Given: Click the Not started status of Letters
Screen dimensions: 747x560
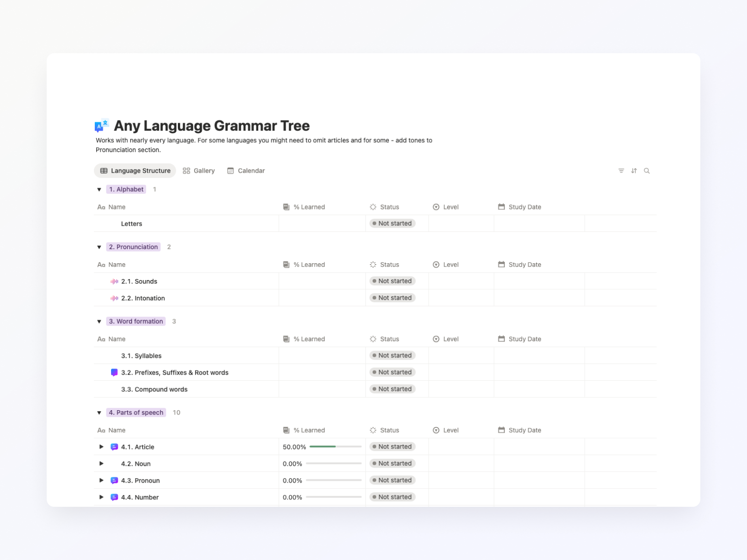Looking at the screenshot, I should pos(393,224).
